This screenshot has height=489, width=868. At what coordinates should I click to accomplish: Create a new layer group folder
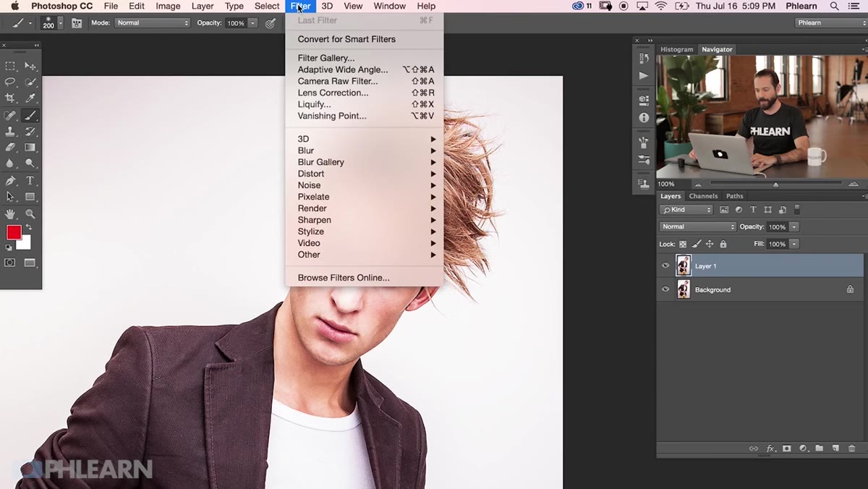click(820, 448)
